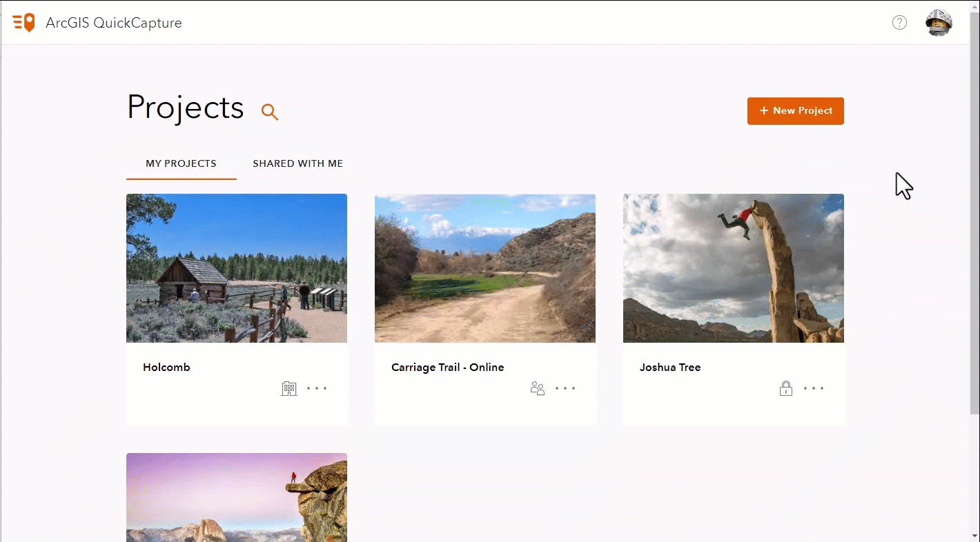Click the bottom cliff project thumbnail
Screen dimensions: 980x542
point(236,497)
